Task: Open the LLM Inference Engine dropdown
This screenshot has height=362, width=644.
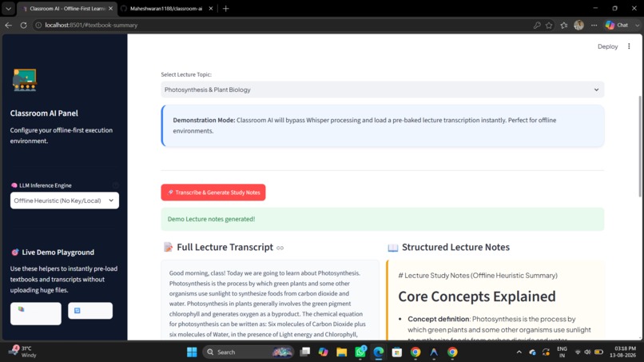Action: (65, 201)
